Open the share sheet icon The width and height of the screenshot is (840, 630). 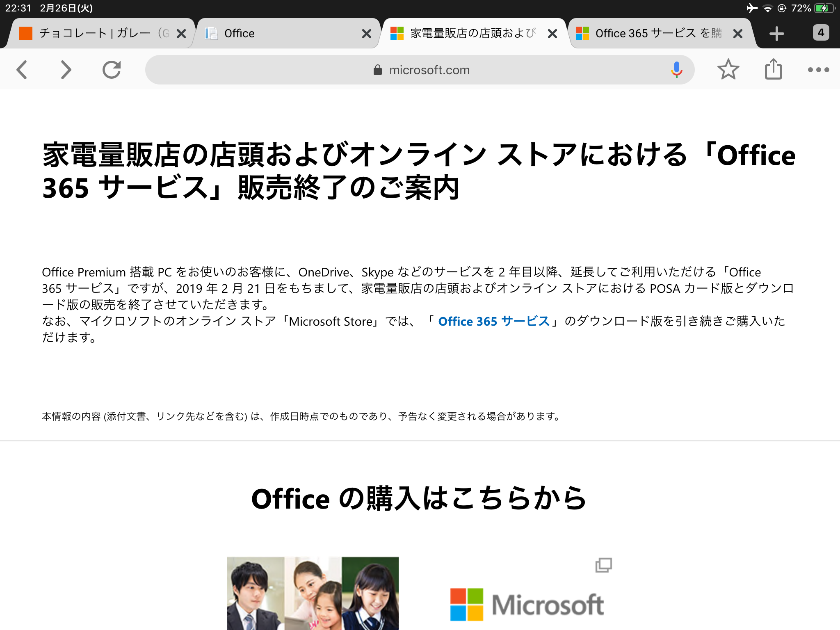click(773, 69)
